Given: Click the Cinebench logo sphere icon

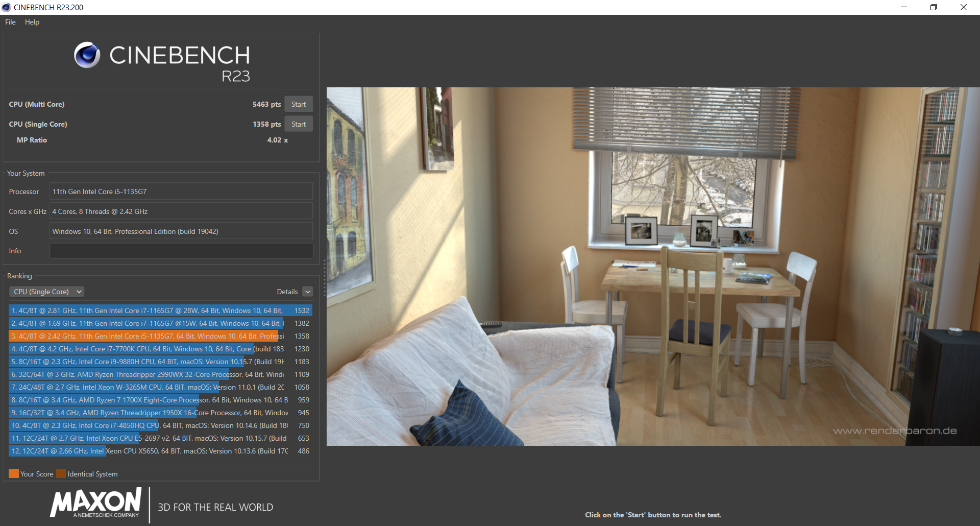Looking at the screenshot, I should coord(87,55).
